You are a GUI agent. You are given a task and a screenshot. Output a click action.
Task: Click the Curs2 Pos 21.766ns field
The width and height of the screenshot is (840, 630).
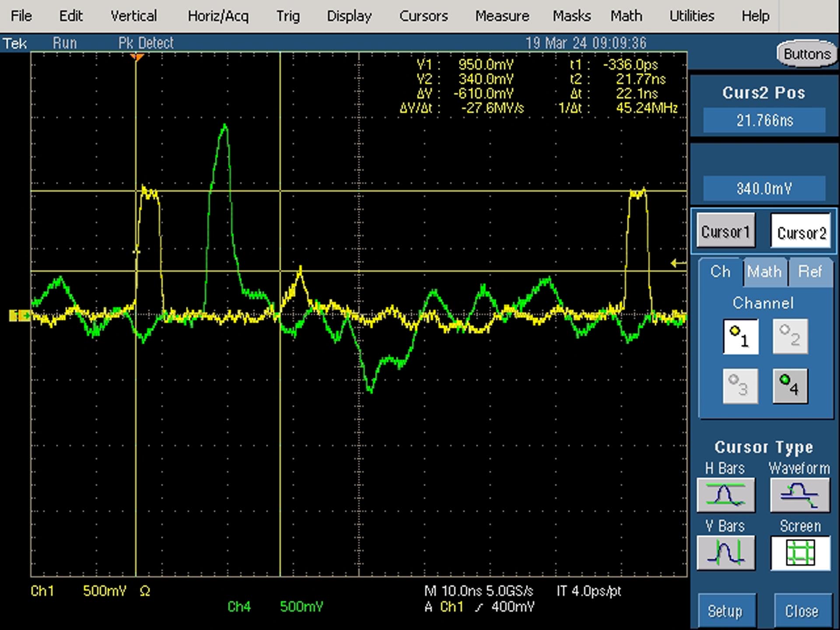coord(764,120)
